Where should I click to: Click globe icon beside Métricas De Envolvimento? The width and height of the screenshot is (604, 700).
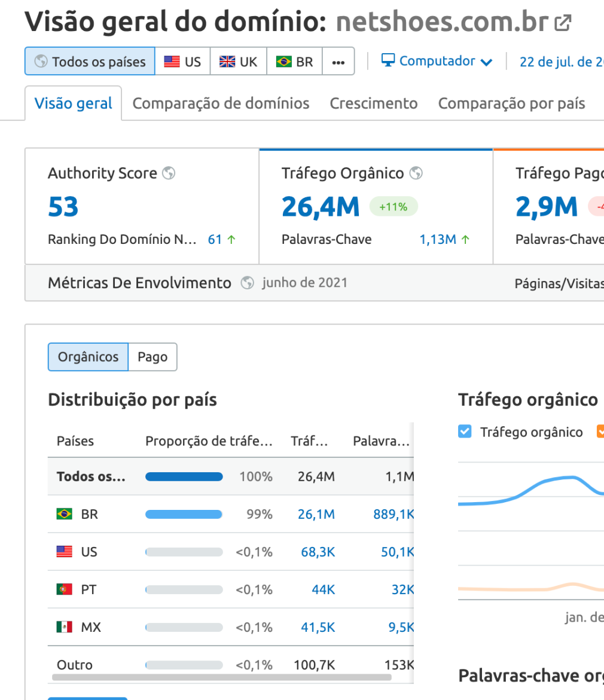247,283
